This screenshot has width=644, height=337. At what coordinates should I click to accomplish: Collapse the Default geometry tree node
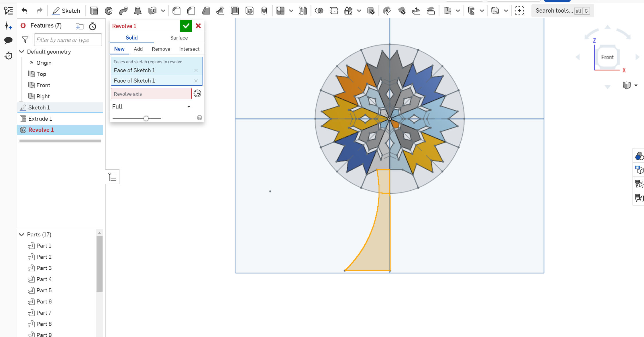pos(22,52)
